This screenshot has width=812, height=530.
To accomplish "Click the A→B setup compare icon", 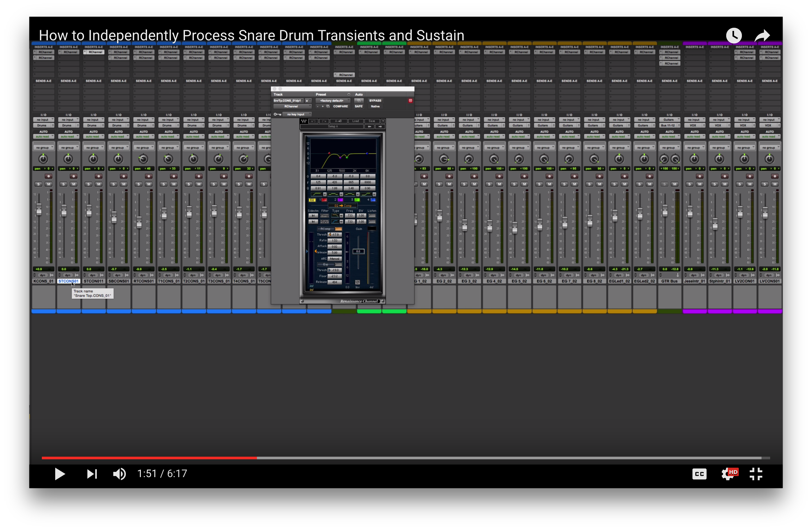I will [x=339, y=121].
